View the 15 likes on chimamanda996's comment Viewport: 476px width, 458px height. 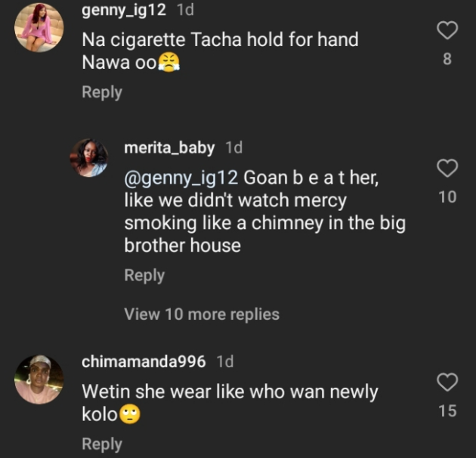click(x=447, y=410)
